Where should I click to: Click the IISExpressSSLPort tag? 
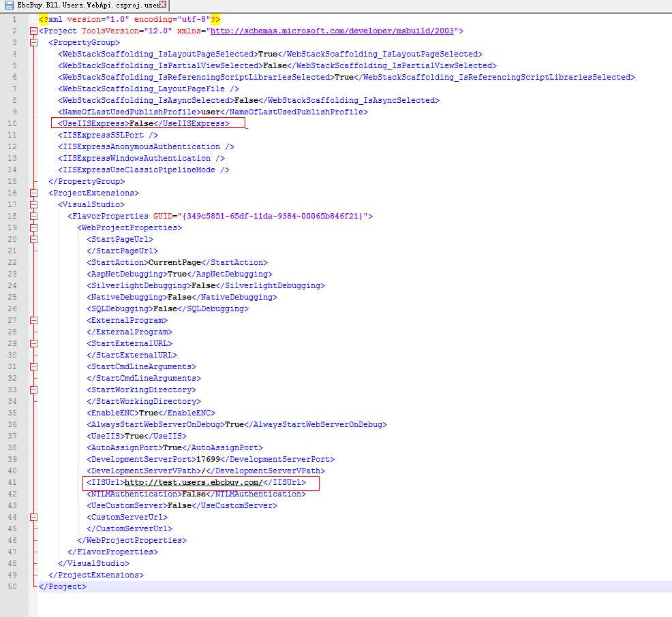108,135
